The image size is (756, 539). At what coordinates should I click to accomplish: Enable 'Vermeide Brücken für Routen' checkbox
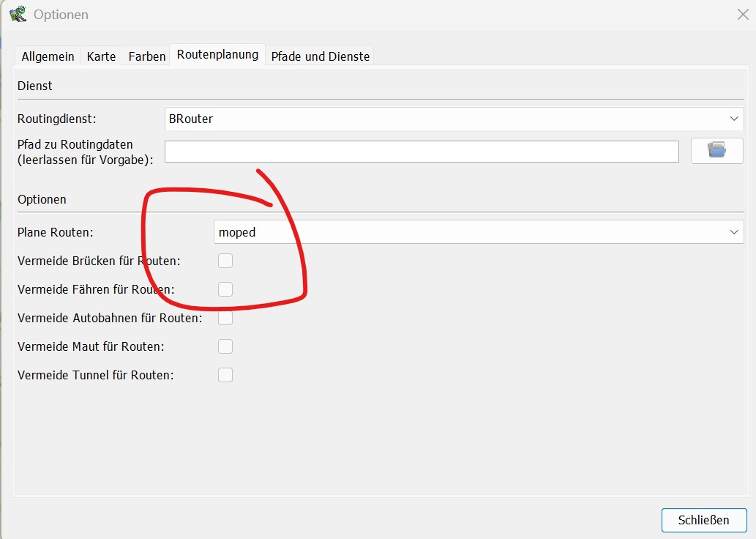coord(225,261)
